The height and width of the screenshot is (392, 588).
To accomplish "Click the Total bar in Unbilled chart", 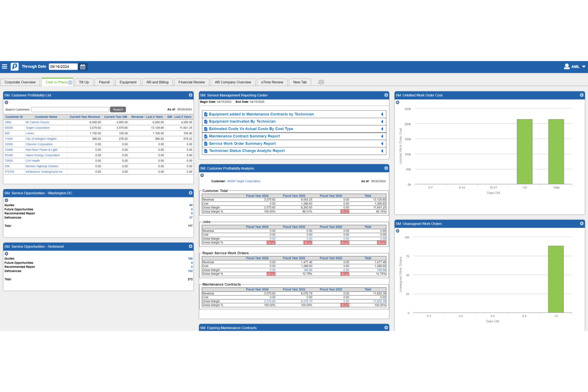I will pos(556,152).
